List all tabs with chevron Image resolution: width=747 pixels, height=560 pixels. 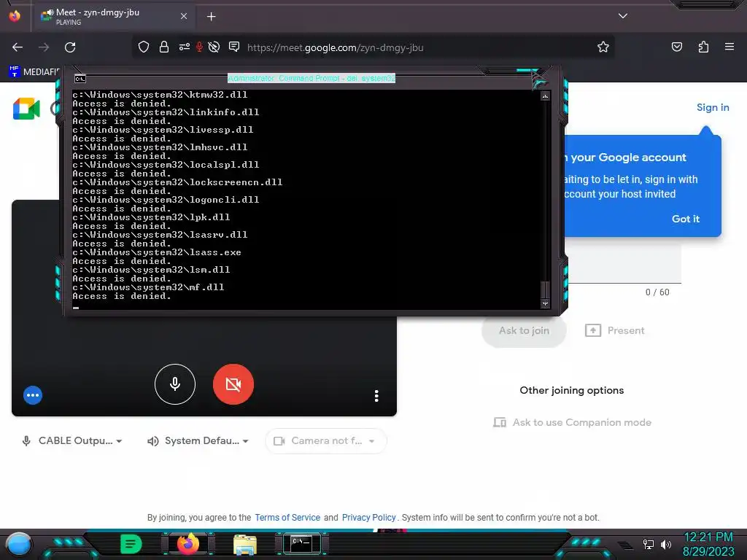click(623, 16)
